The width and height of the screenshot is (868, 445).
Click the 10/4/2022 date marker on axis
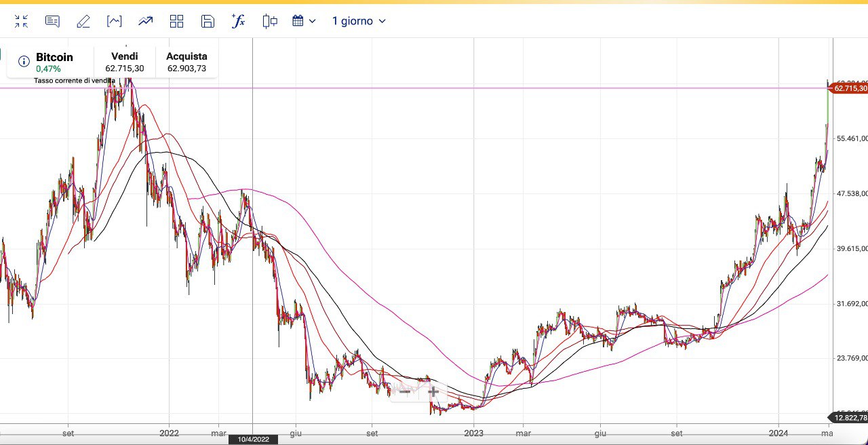tap(253, 440)
